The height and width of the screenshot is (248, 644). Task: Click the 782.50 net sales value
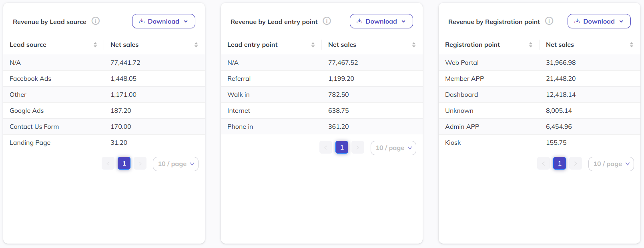click(339, 95)
